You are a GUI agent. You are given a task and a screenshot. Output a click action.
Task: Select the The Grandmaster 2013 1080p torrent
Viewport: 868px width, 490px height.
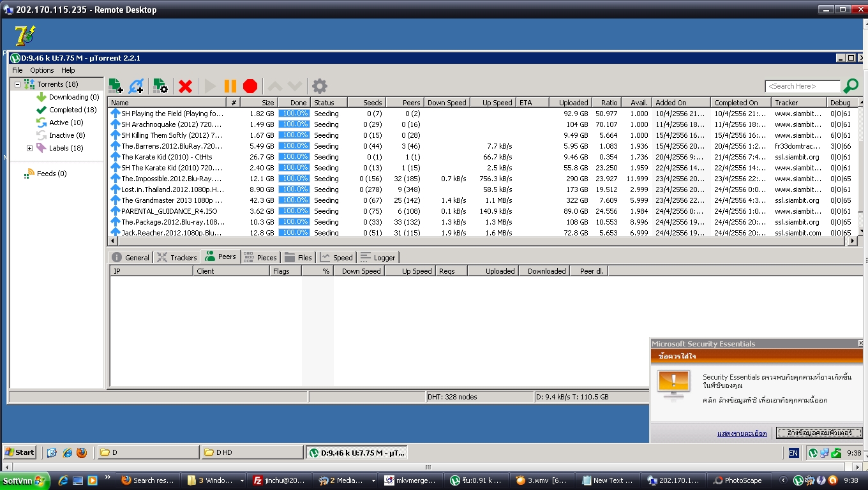tap(483, 200)
